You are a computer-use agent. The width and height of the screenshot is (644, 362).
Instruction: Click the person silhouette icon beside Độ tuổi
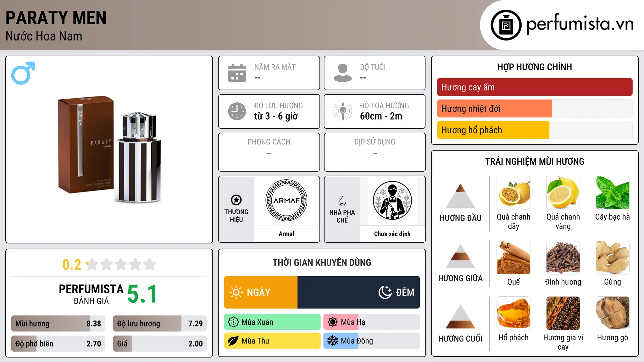(x=343, y=73)
